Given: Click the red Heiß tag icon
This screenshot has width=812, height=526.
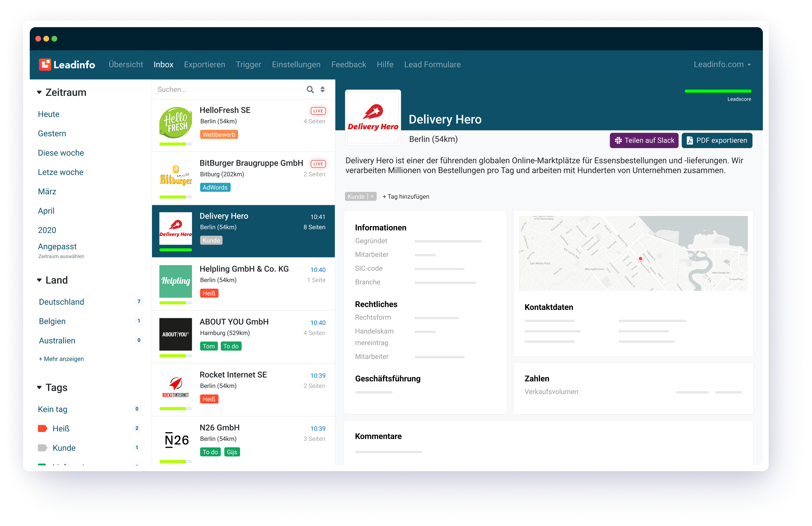Looking at the screenshot, I should pyautogui.click(x=43, y=428).
